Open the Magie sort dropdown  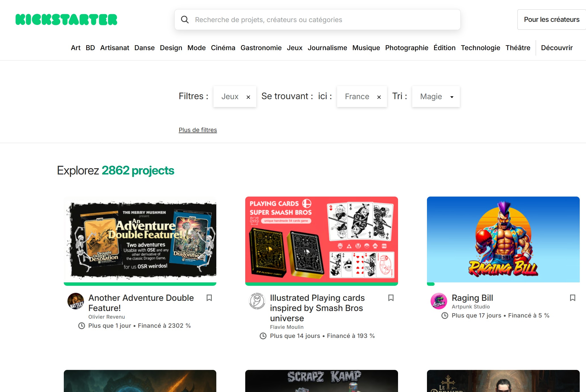point(436,97)
